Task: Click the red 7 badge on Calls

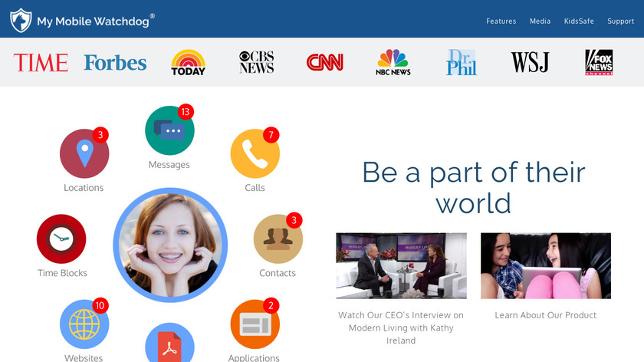Action: click(271, 135)
